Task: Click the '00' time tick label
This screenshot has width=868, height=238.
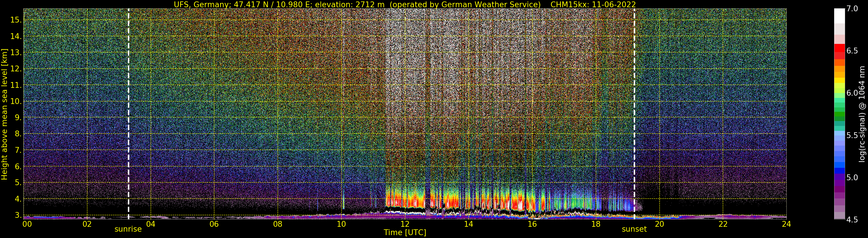Action: [x=27, y=224]
